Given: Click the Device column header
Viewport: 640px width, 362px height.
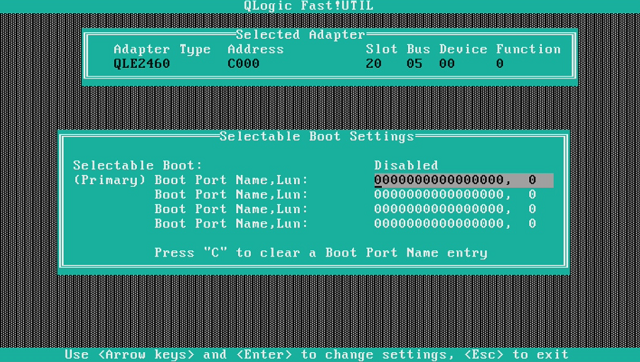Looking at the screenshot, I should pos(463,49).
